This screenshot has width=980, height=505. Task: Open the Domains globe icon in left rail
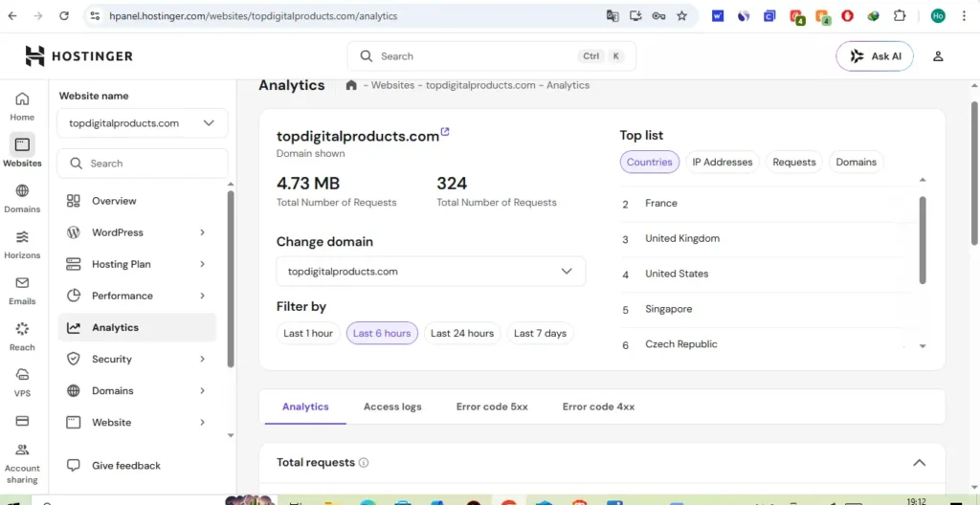[22, 190]
